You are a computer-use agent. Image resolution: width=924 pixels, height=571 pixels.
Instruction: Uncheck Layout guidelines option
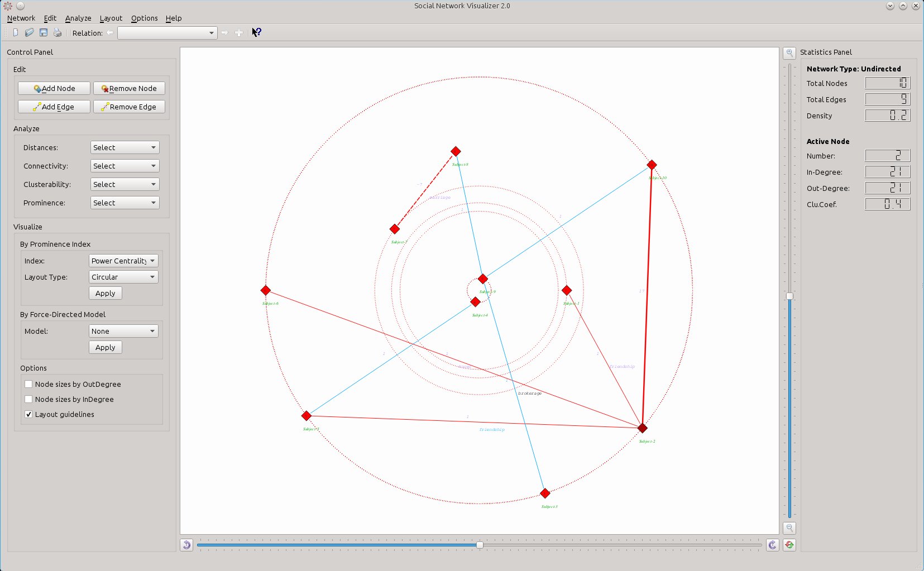click(28, 414)
